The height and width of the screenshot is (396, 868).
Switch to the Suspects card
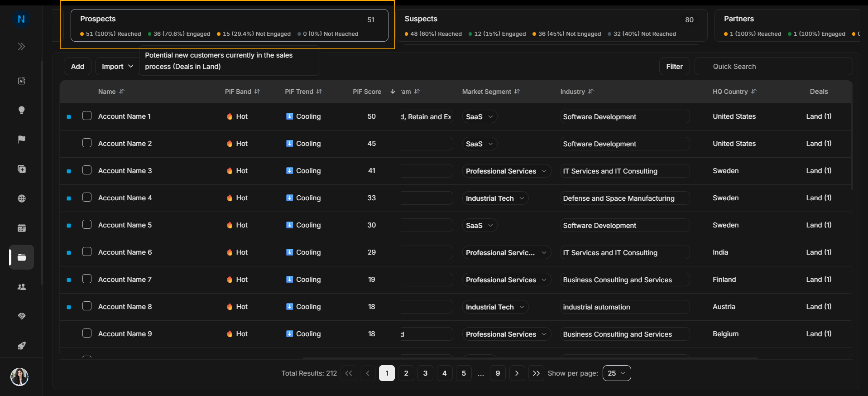pos(551,25)
